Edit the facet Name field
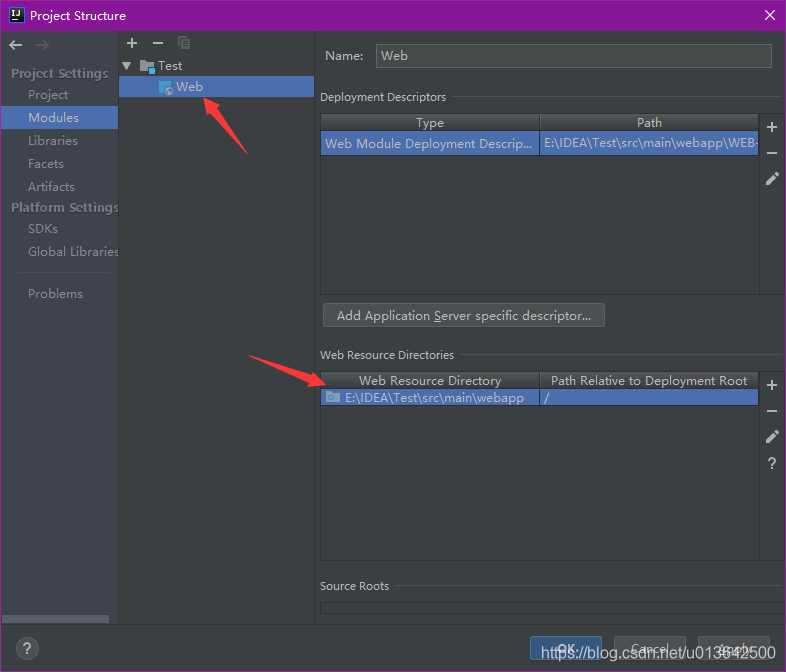This screenshot has width=786, height=672. [x=573, y=56]
